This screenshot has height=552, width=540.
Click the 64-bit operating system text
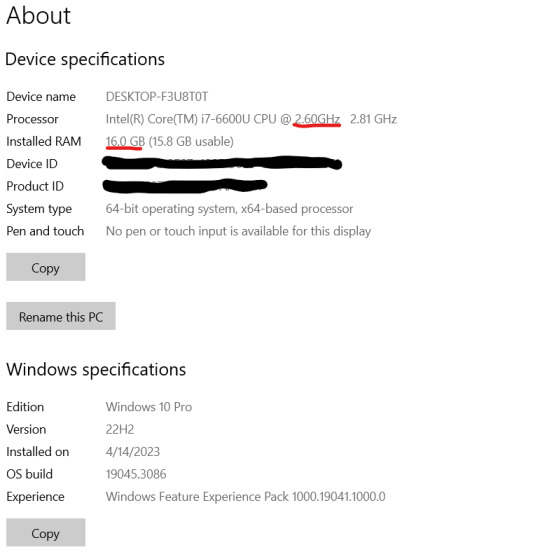click(x=230, y=209)
